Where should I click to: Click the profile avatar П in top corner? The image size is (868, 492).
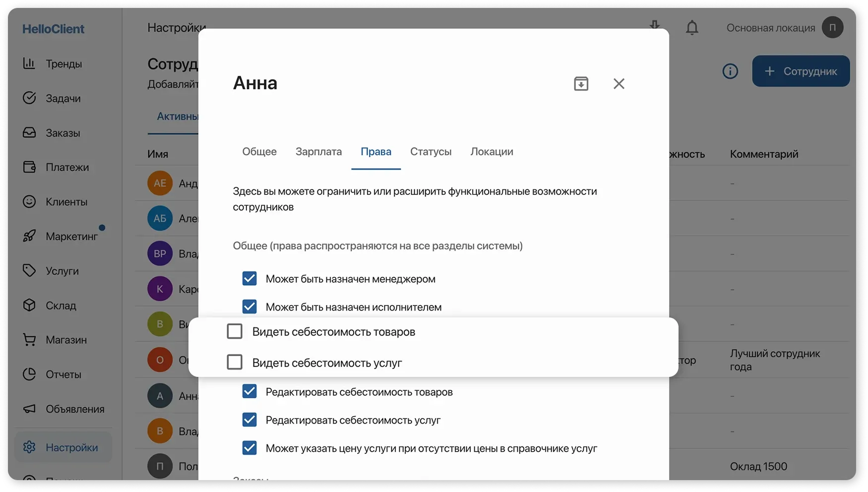point(833,28)
